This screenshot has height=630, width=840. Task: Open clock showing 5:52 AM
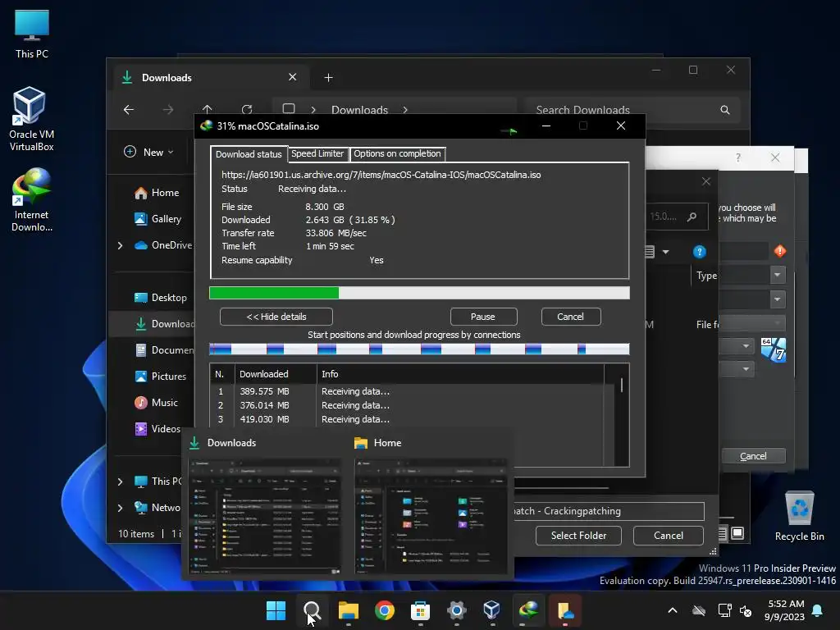tap(785, 610)
